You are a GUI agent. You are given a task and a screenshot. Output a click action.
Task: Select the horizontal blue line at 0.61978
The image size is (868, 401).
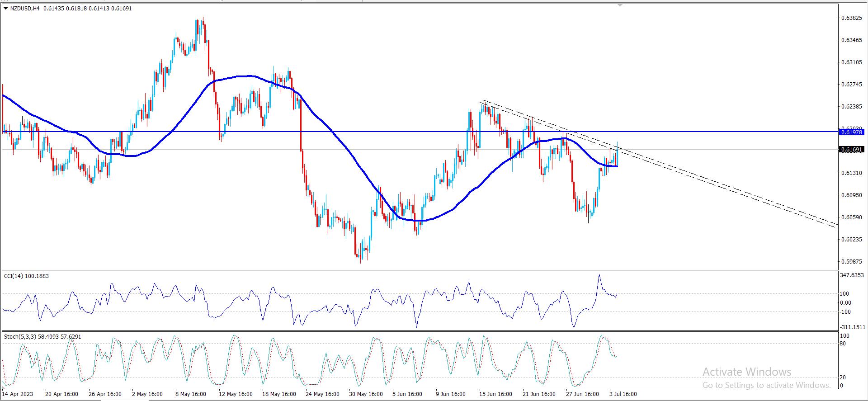pyautogui.click(x=420, y=132)
